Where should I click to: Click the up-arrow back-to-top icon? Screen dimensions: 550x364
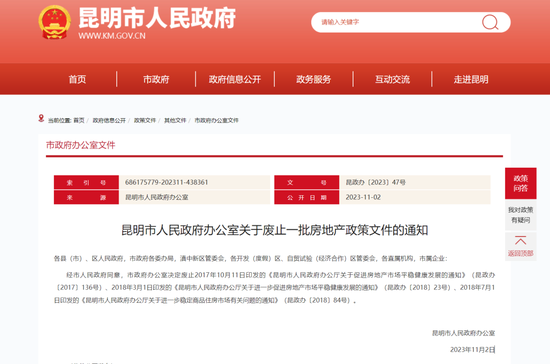(521, 241)
